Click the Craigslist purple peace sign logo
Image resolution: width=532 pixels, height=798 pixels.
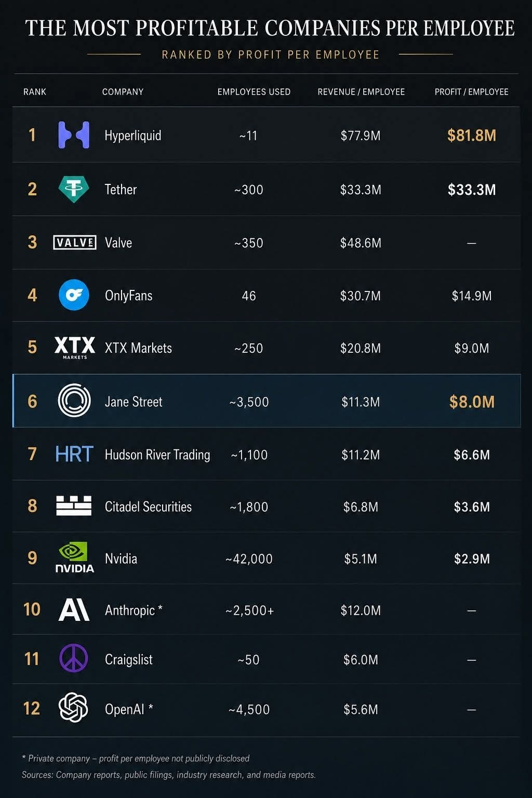click(x=74, y=658)
